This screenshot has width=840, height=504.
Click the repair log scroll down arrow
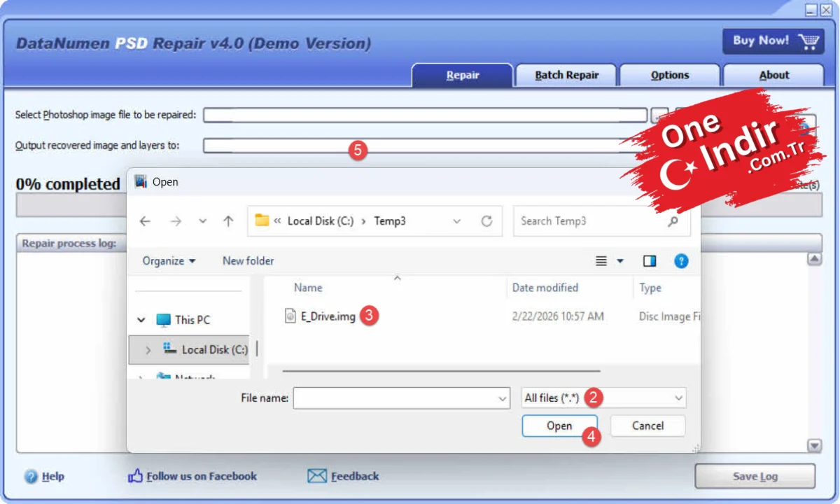[815, 446]
